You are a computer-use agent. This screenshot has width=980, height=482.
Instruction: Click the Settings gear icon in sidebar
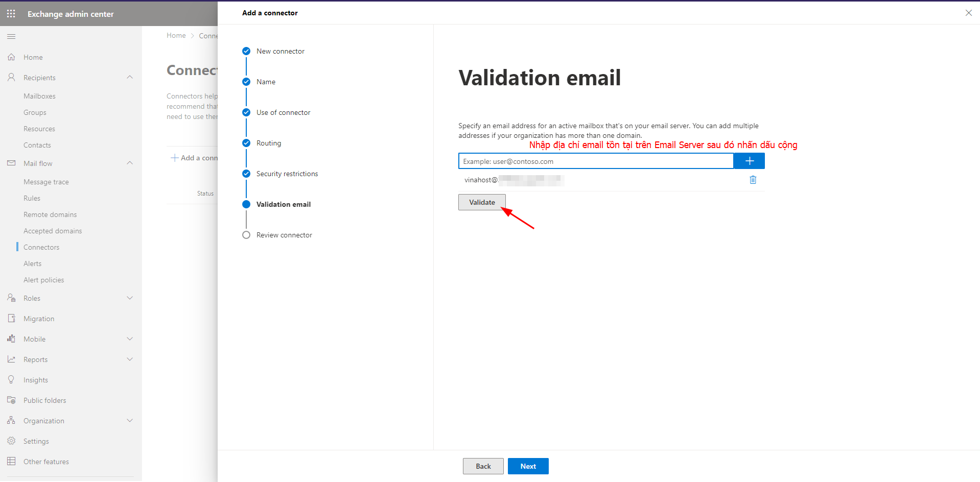click(x=11, y=441)
